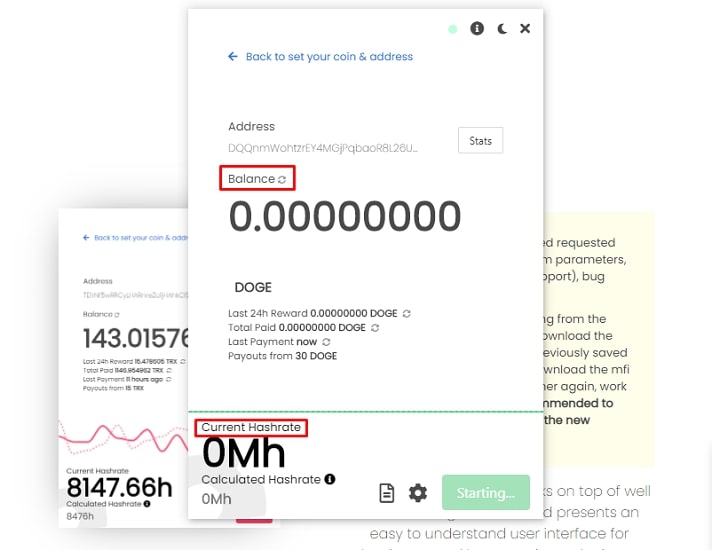
Task: Refresh Last 24h Reward value
Action: [406, 313]
